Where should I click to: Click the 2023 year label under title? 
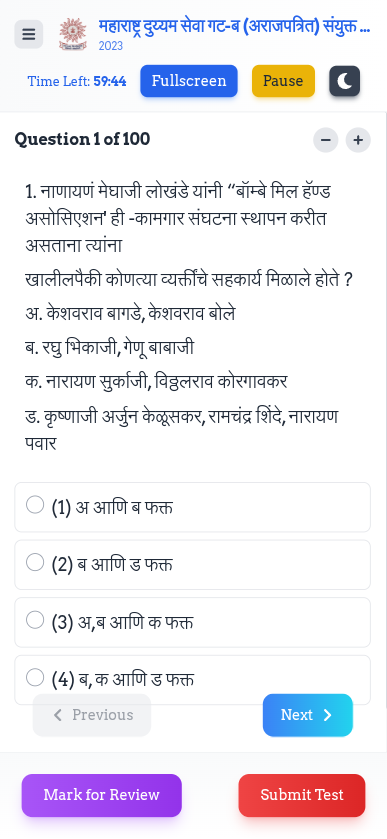[x=111, y=46]
